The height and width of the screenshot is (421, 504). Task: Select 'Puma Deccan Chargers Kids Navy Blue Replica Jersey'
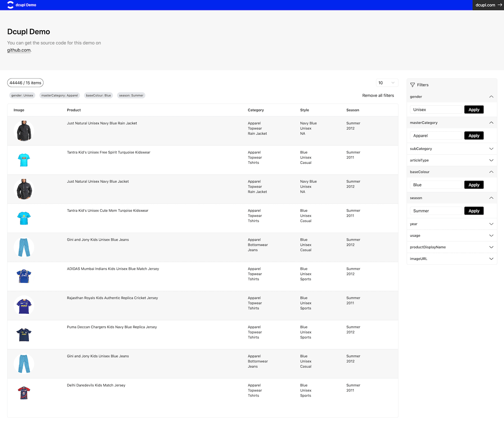[x=112, y=327]
